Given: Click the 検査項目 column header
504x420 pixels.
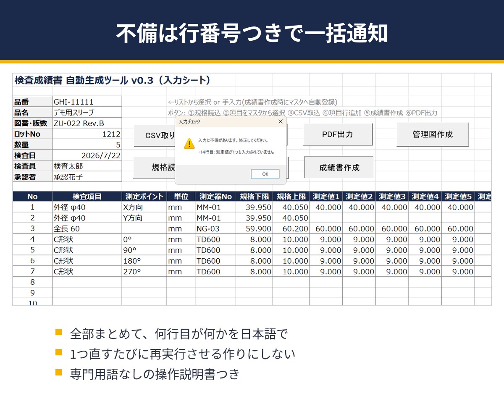Looking at the screenshot, I should tap(87, 197).
